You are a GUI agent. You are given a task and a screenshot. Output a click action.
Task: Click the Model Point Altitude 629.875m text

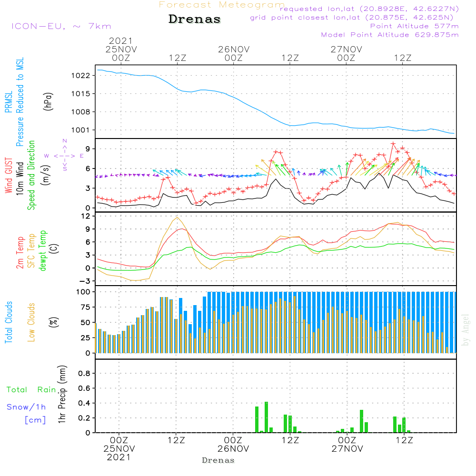point(390,35)
